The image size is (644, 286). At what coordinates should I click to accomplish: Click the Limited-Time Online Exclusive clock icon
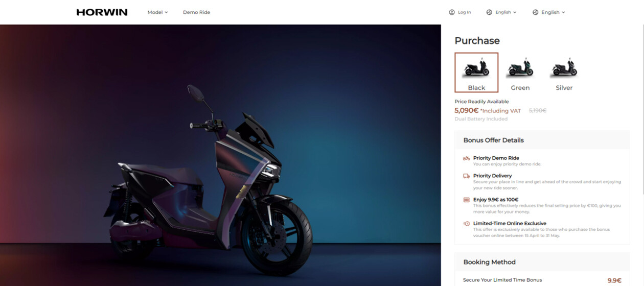tap(466, 224)
